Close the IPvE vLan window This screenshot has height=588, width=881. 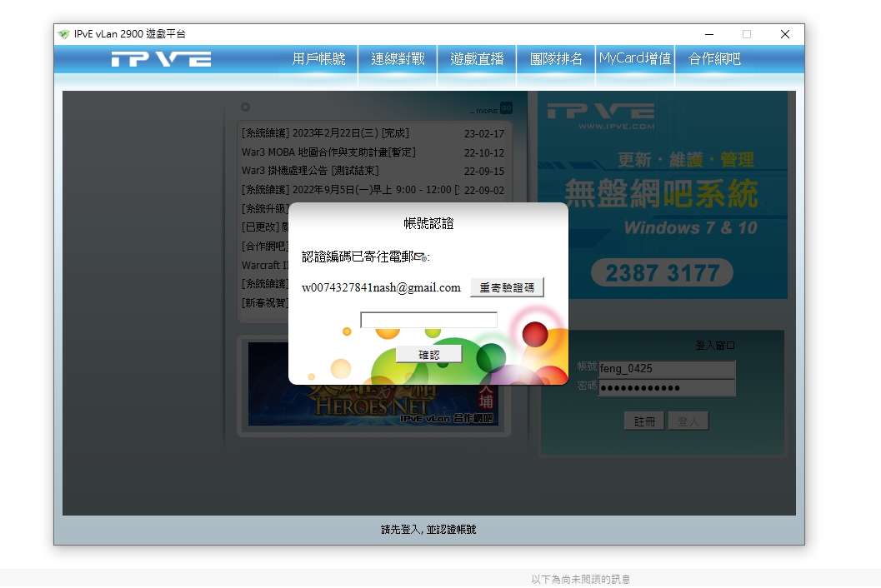point(785,34)
